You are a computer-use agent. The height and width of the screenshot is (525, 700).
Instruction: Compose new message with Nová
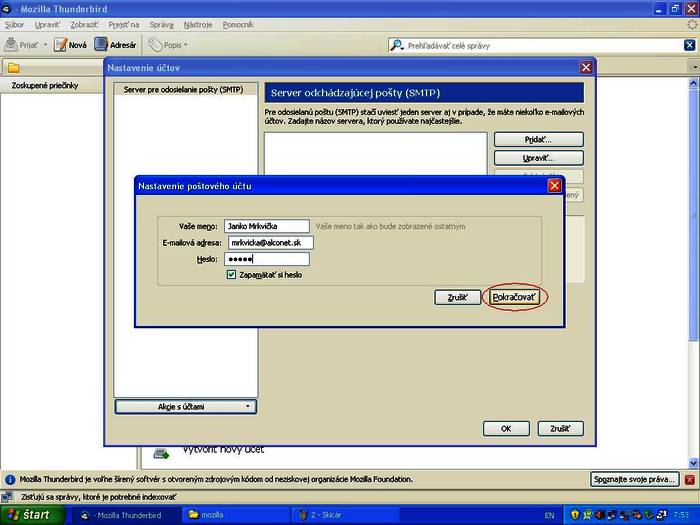tap(70, 45)
